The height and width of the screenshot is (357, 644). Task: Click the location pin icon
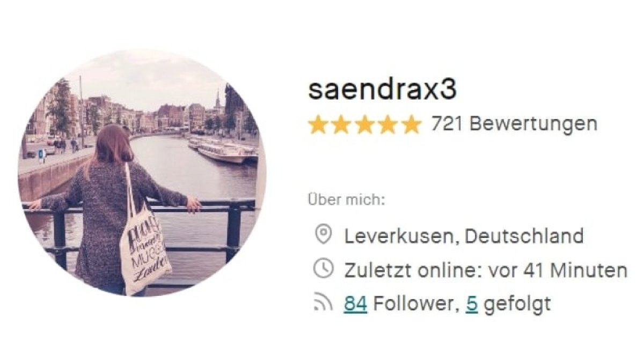[x=323, y=235]
